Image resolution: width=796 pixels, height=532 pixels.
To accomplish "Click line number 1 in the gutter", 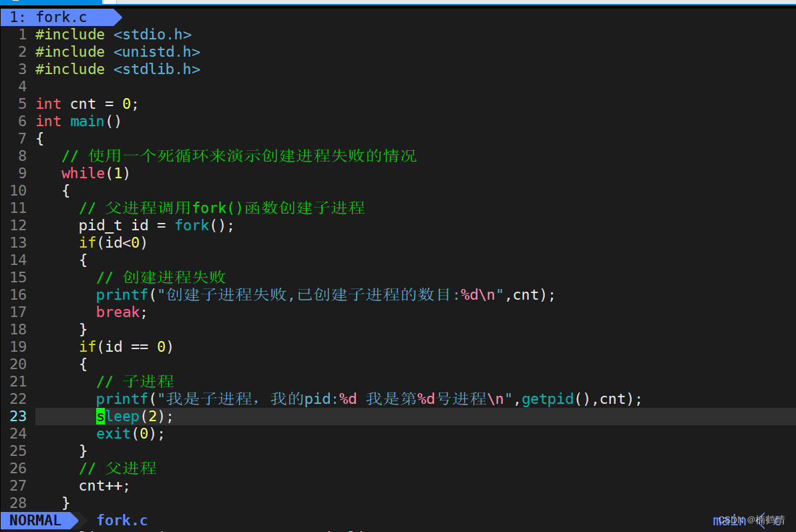I will (x=22, y=35).
